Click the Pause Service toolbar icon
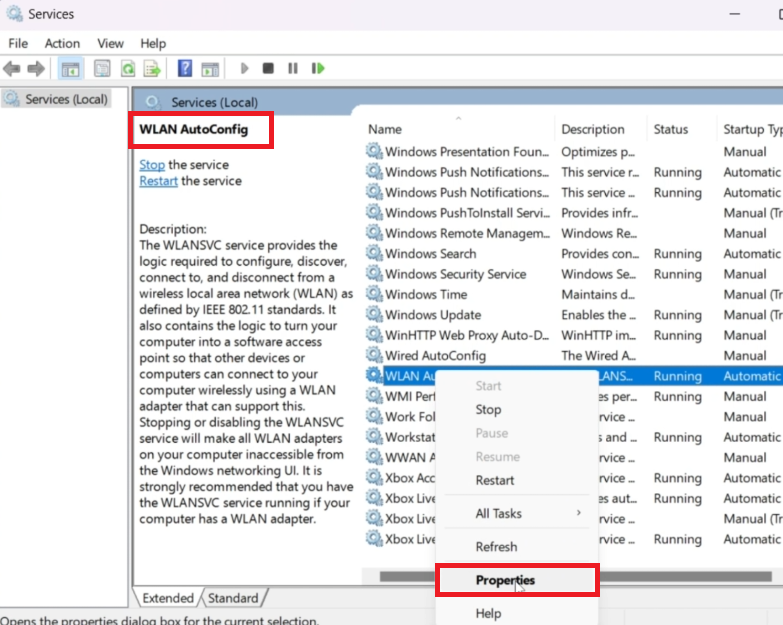This screenshot has width=783, height=625. point(293,69)
